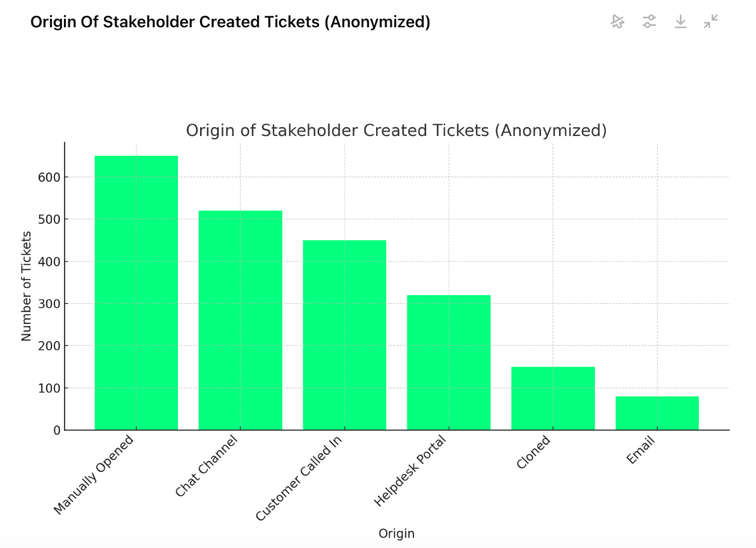
Task: Click the chart's inner title text
Action: pyautogui.click(x=396, y=130)
